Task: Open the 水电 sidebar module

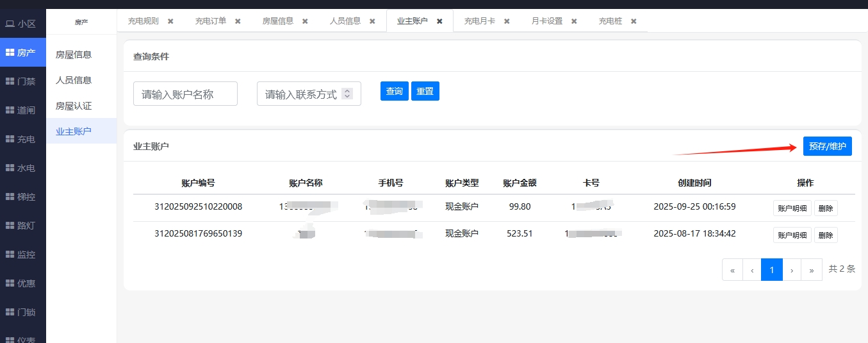Action: point(20,168)
